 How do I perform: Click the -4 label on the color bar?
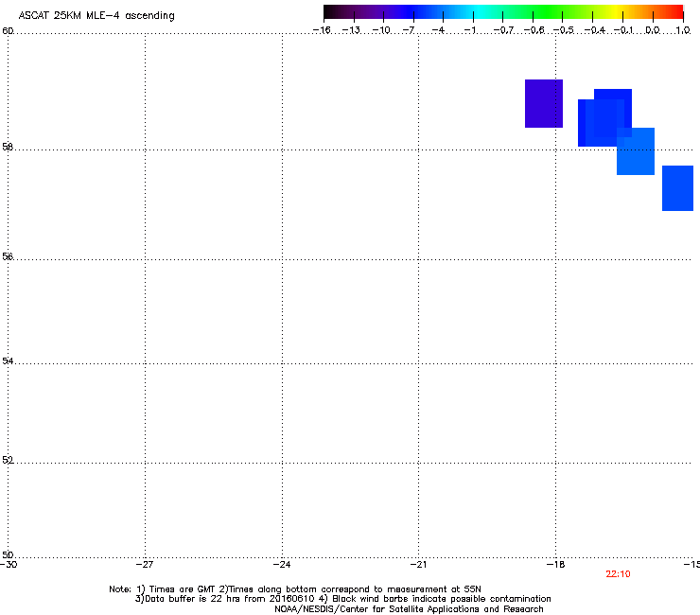pyautogui.click(x=438, y=30)
